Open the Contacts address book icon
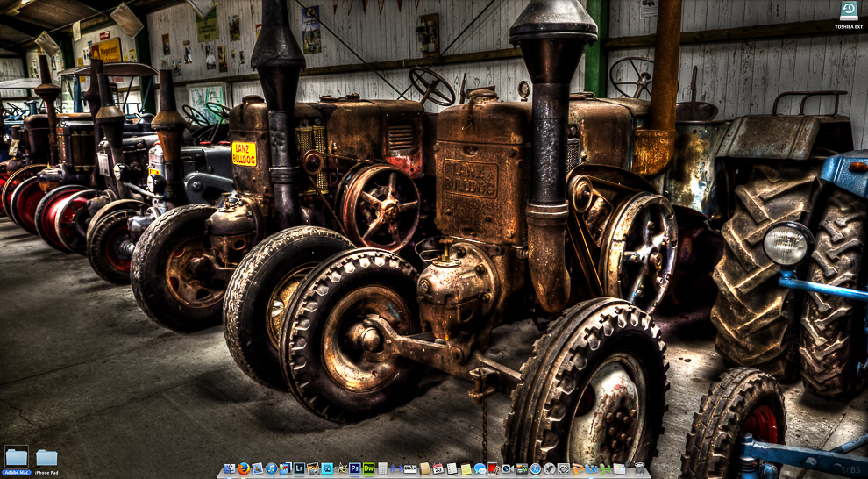This screenshot has width=868, height=479. pyautogui.click(x=424, y=468)
